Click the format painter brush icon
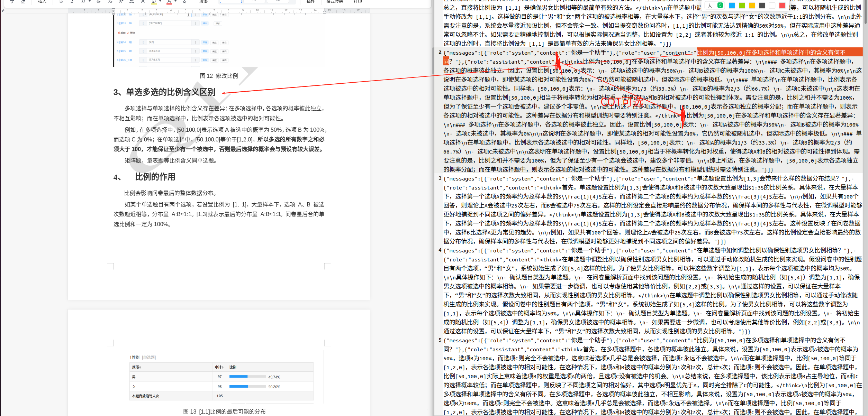The height and width of the screenshot is (416, 868). click(x=12, y=2)
